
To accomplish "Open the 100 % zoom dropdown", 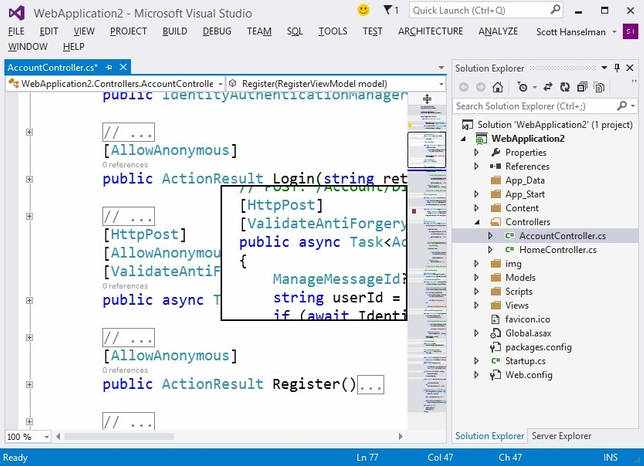I will point(46,436).
